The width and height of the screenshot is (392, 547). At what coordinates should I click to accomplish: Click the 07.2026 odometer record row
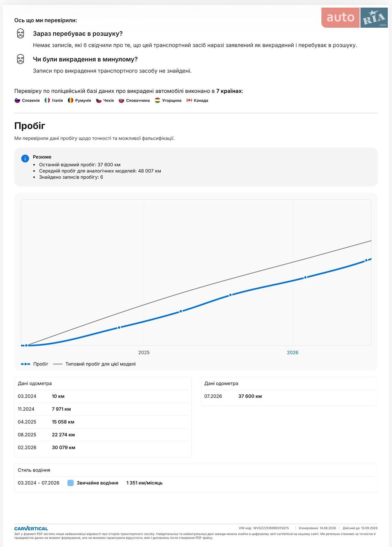point(289,396)
